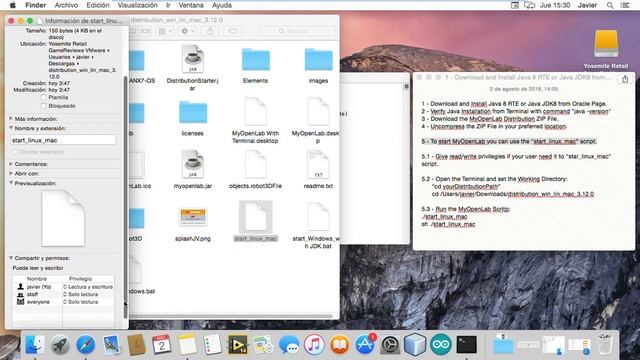Viewport: 640px width, 360px height.
Task: Select MyOpenLab With Terminal.desktop file
Action: (256, 111)
